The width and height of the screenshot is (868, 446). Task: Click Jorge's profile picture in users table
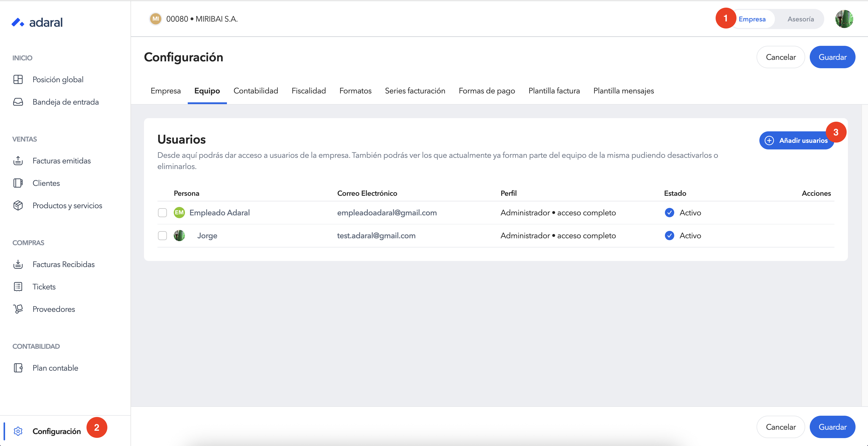179,235
